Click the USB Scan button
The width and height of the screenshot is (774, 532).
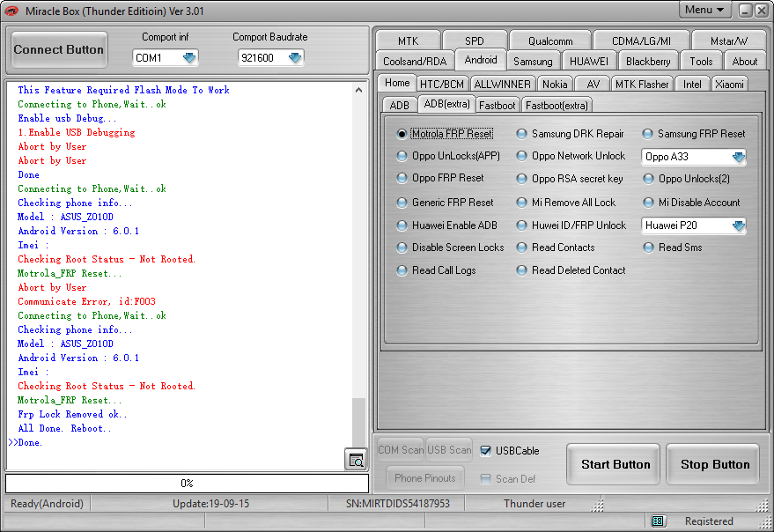point(449,450)
